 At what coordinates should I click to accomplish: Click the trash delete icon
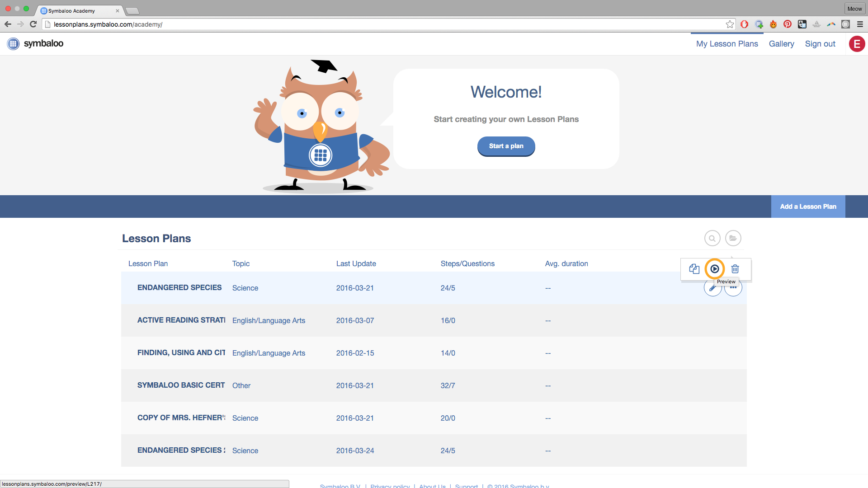735,269
